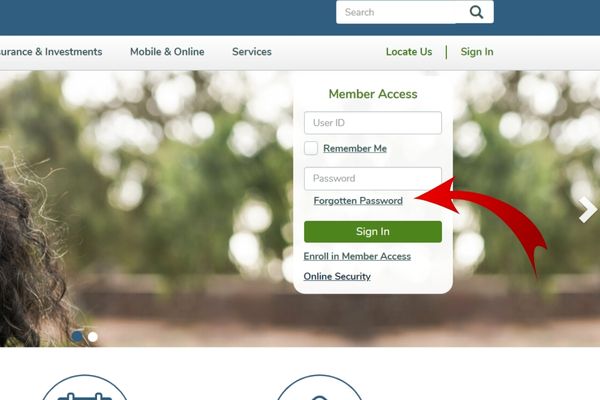Focus the User ID input field
This screenshot has height=400, width=600.
pyautogui.click(x=373, y=123)
